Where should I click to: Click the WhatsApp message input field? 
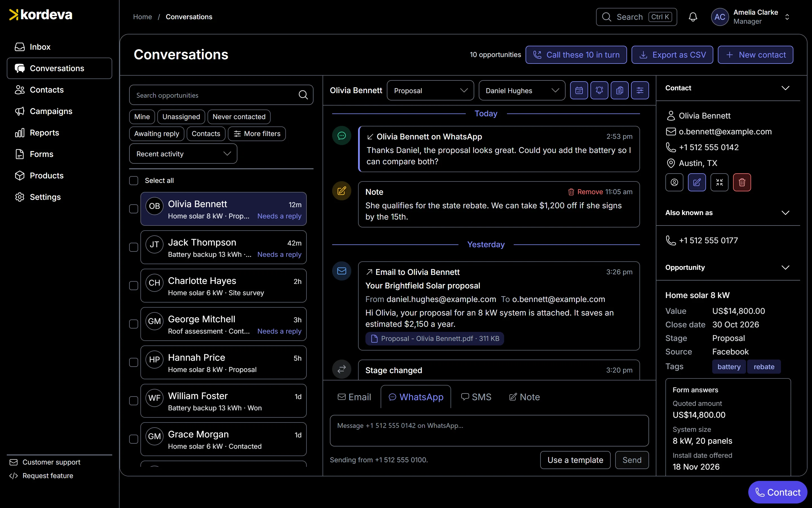tap(489, 431)
